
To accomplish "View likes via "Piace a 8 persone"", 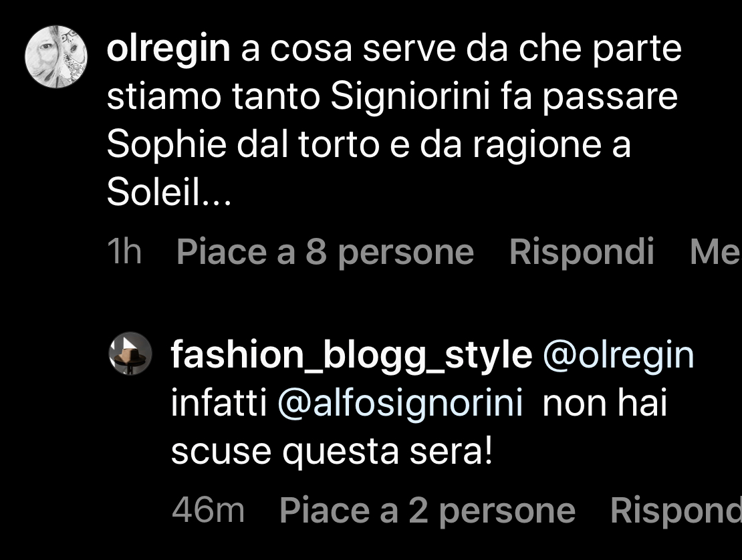I will [325, 252].
